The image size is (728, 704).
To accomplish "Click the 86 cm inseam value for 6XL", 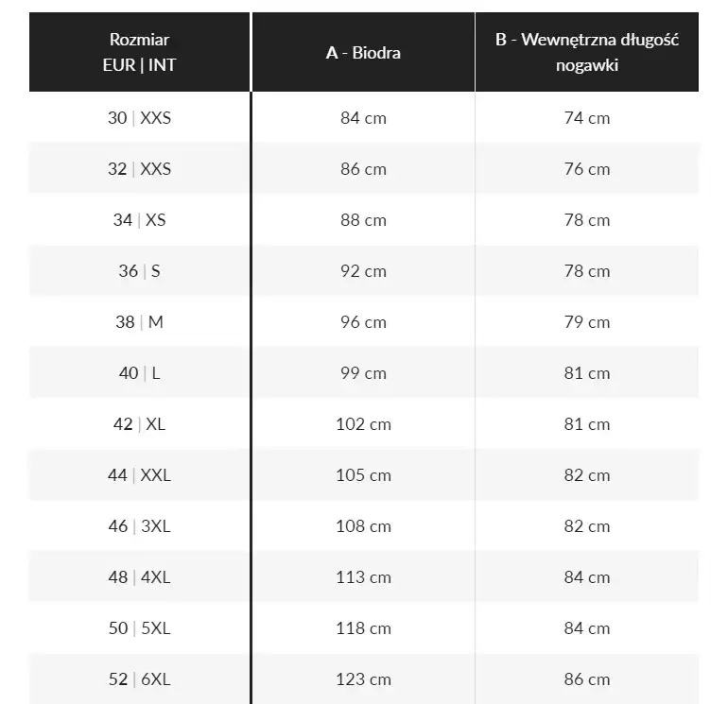I will tap(586, 679).
